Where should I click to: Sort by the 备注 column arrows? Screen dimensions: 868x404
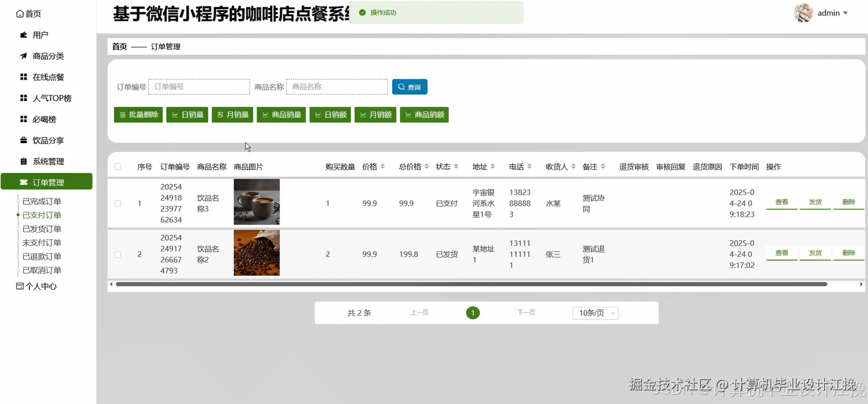(x=602, y=166)
